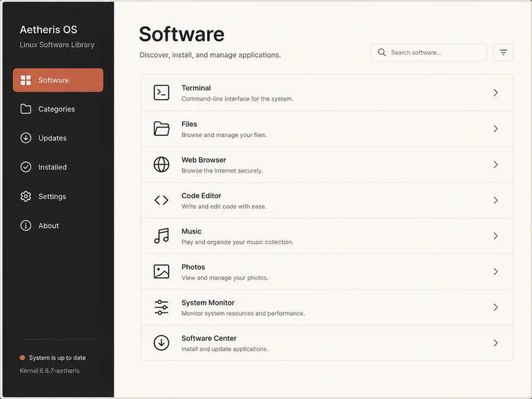
Task: Open the Files entry title
Action: 189,124
